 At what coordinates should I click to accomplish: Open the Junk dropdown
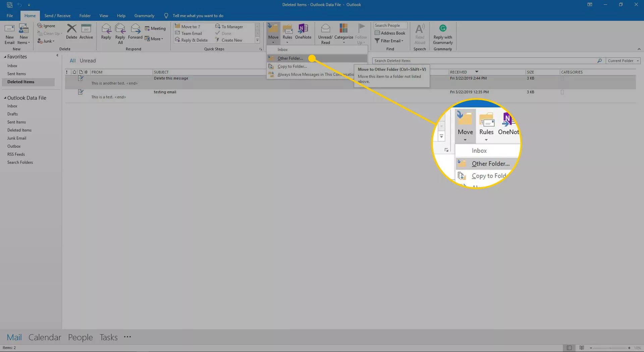pyautogui.click(x=46, y=41)
